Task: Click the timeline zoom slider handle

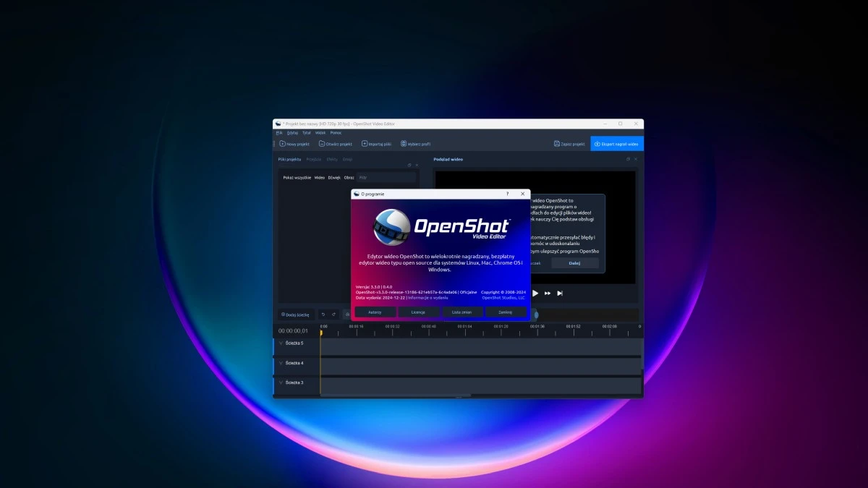Action: pos(536,314)
